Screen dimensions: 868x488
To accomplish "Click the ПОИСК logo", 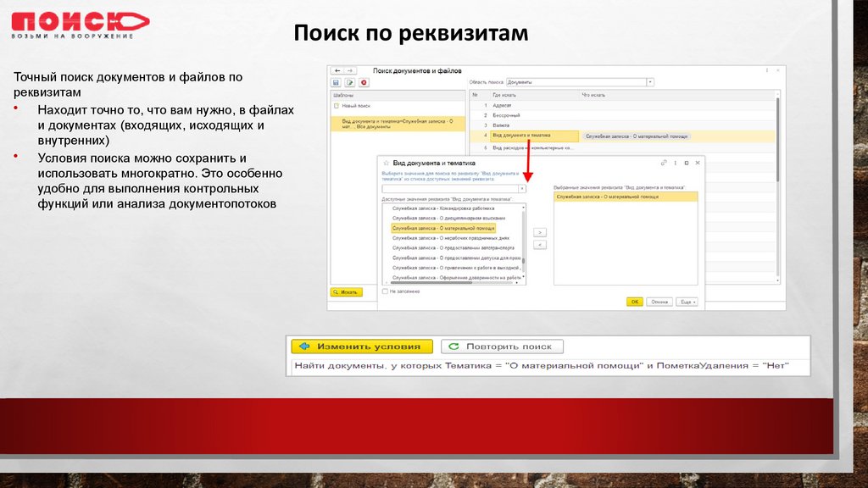I will point(81,25).
